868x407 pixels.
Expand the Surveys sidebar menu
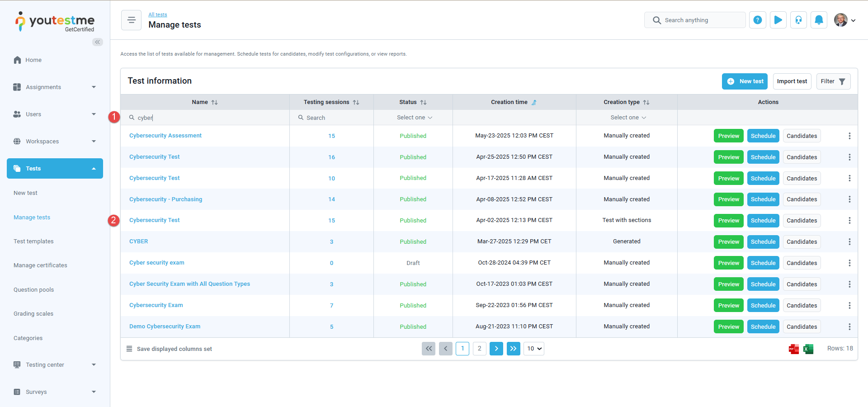pyautogui.click(x=55, y=392)
